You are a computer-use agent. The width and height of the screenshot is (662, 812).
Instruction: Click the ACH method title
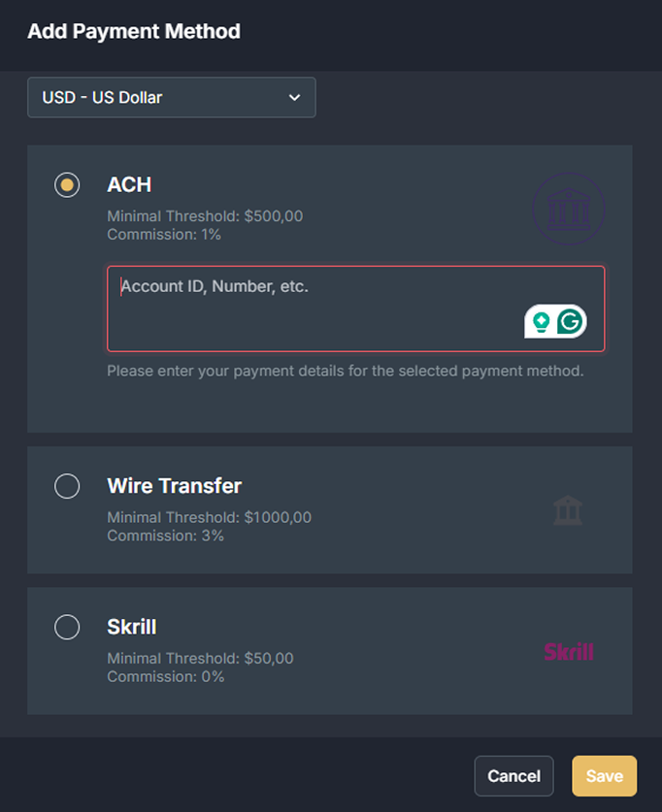click(129, 184)
